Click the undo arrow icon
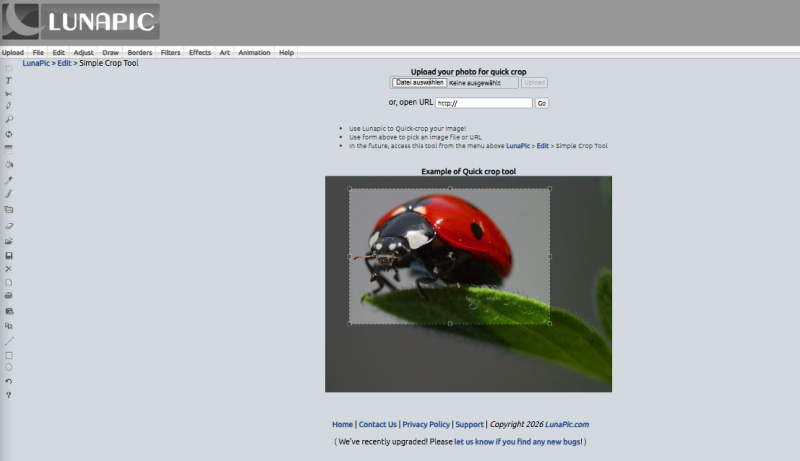 point(9,381)
